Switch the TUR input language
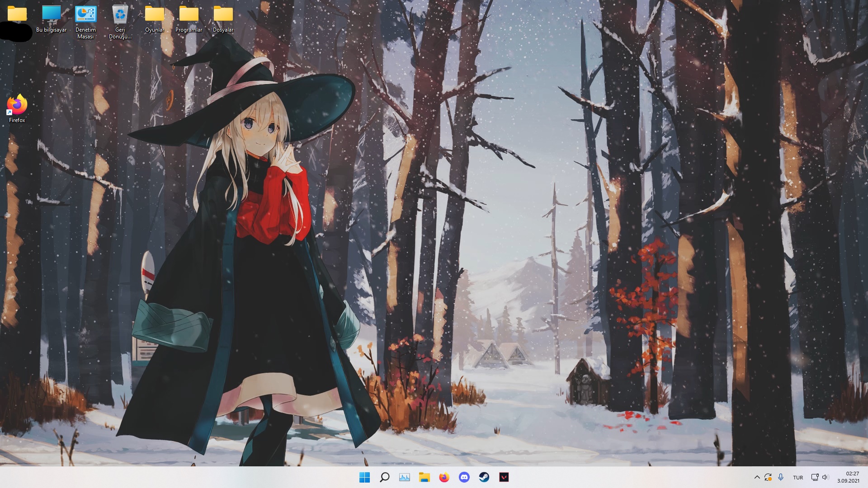This screenshot has width=868, height=488. coord(798,478)
